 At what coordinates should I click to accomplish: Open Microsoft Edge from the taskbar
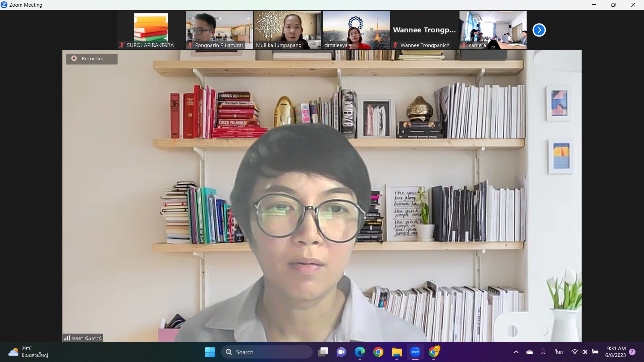click(x=360, y=352)
